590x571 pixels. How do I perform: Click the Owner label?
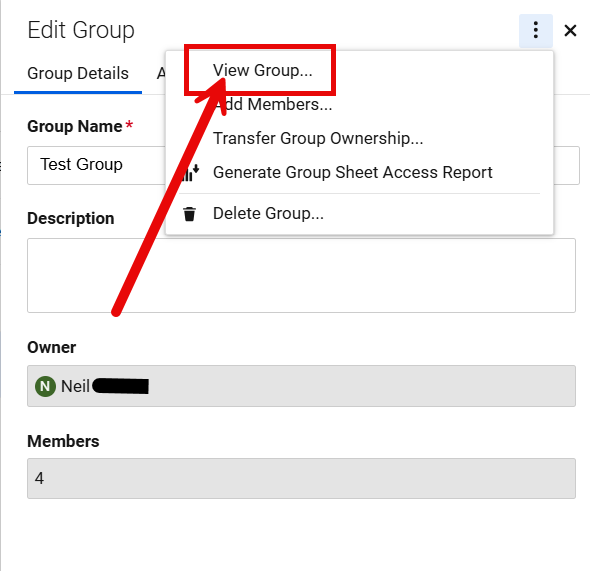click(x=52, y=348)
